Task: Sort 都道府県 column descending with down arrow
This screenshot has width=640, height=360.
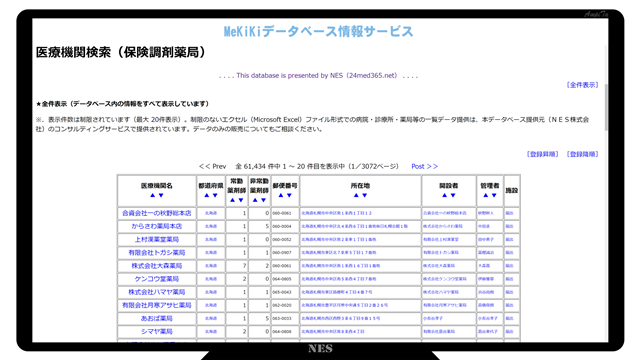Action: tap(215, 196)
